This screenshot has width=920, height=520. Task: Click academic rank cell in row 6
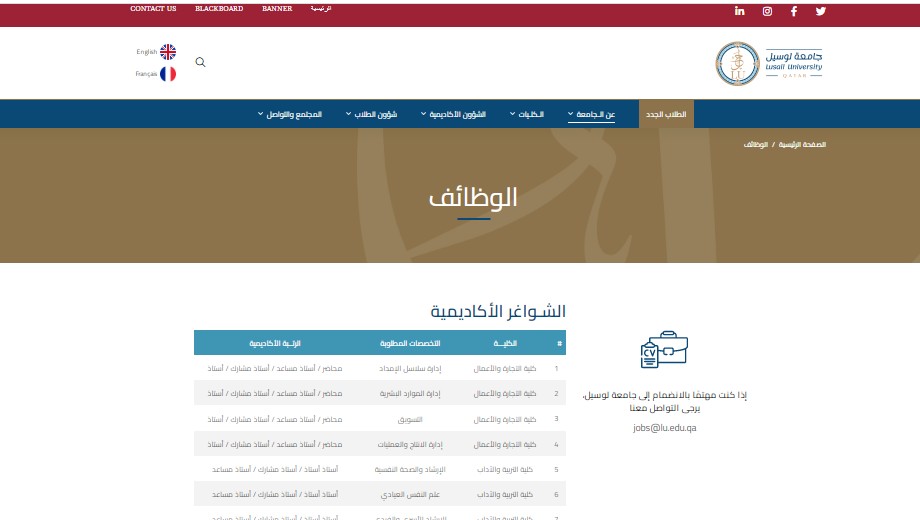click(275, 495)
